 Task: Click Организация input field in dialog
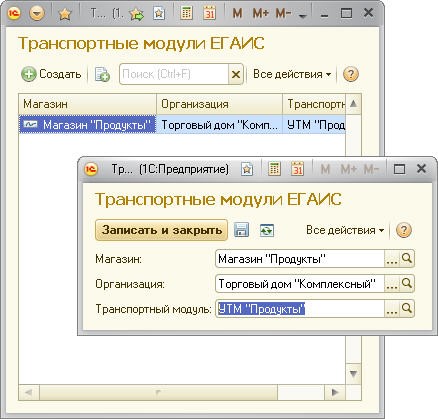[x=300, y=284]
